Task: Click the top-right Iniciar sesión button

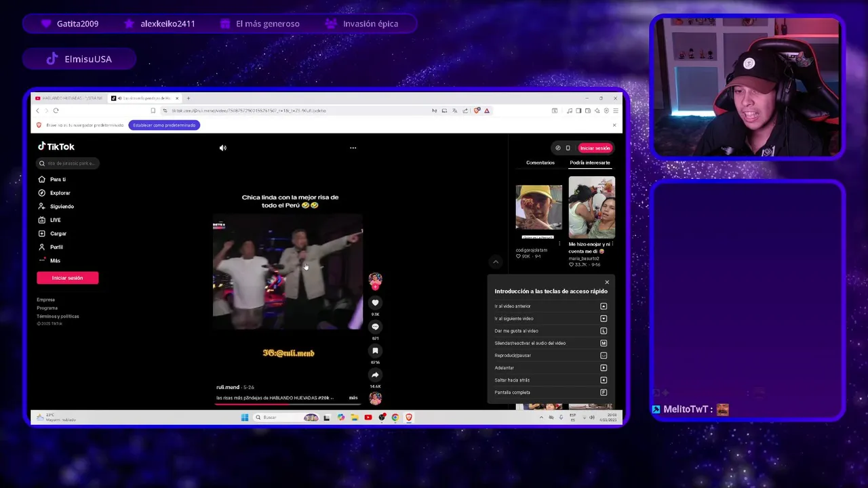Action: pyautogui.click(x=595, y=148)
